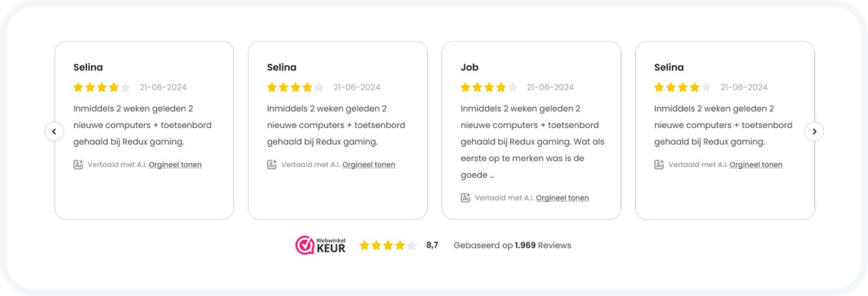This screenshot has height=296, width=868.
Task: Show original text of Job's review
Action: [562, 198]
